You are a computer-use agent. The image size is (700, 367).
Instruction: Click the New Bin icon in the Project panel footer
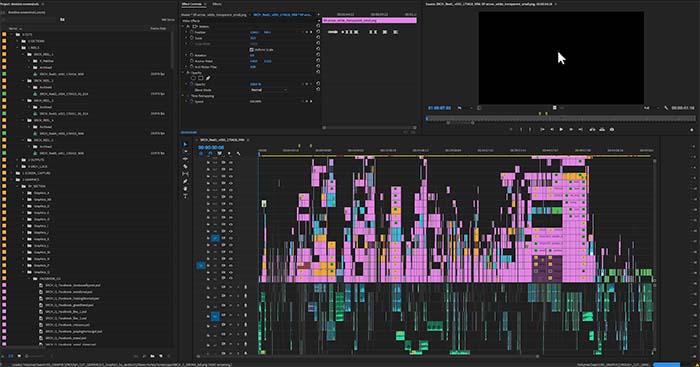[x=153, y=356]
